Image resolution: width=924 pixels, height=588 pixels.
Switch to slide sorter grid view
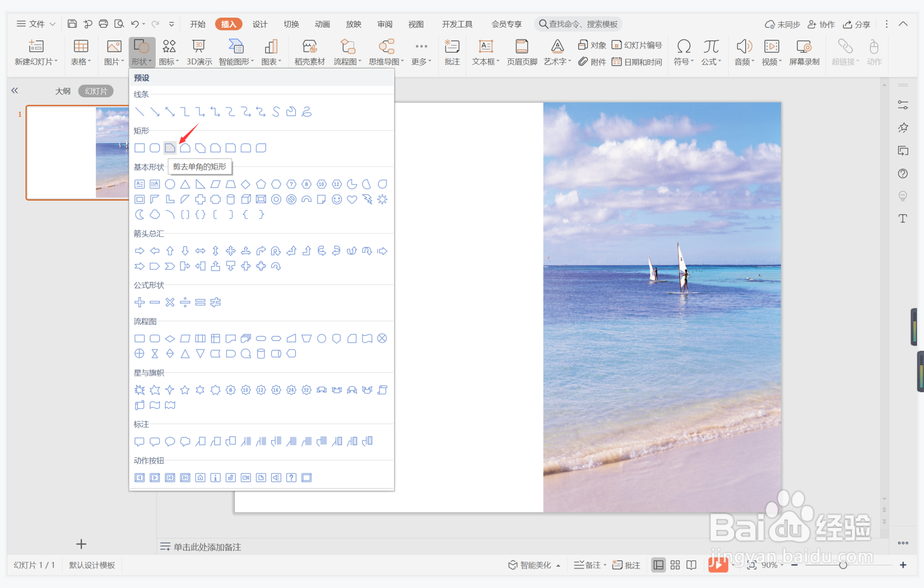click(675, 565)
